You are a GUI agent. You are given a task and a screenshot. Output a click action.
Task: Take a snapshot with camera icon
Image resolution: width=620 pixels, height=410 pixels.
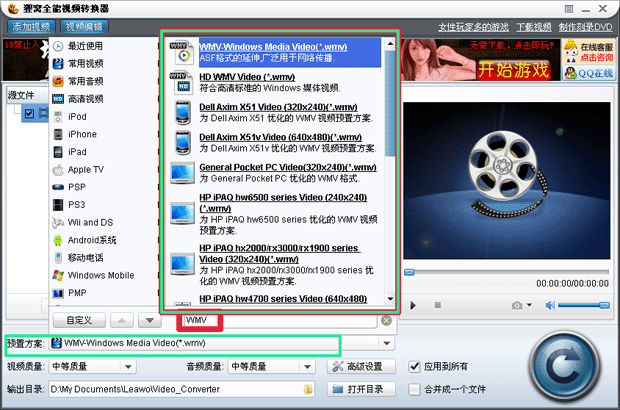click(x=517, y=305)
